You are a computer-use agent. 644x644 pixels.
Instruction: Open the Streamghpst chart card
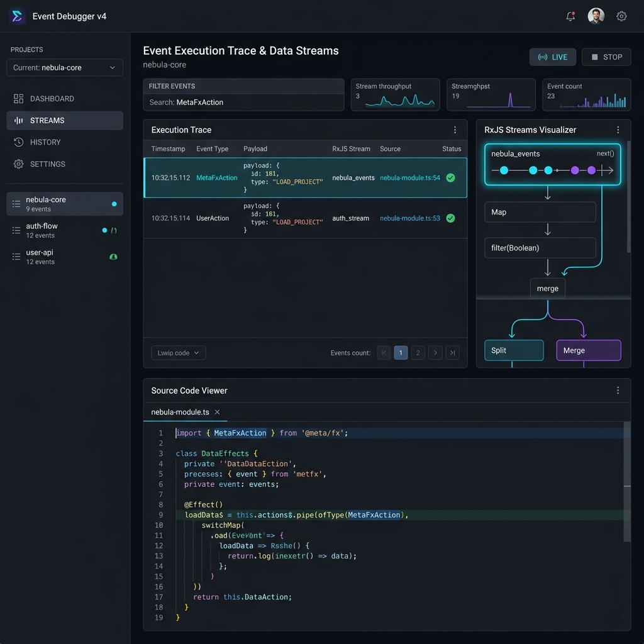tap(491, 95)
